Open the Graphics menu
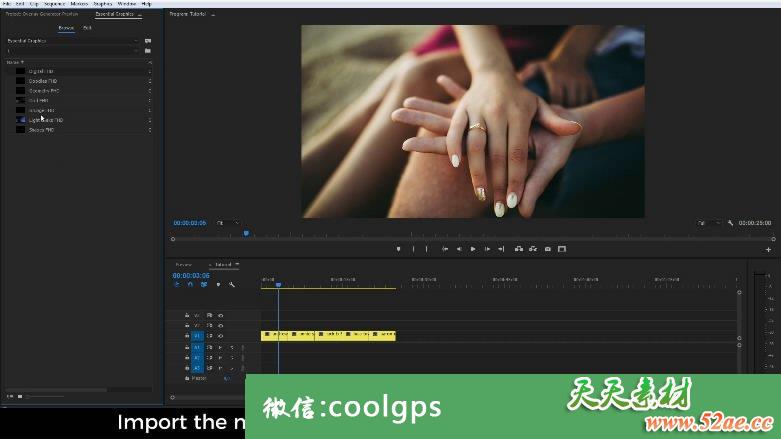The width and height of the screenshot is (781, 439). pyautogui.click(x=103, y=3)
